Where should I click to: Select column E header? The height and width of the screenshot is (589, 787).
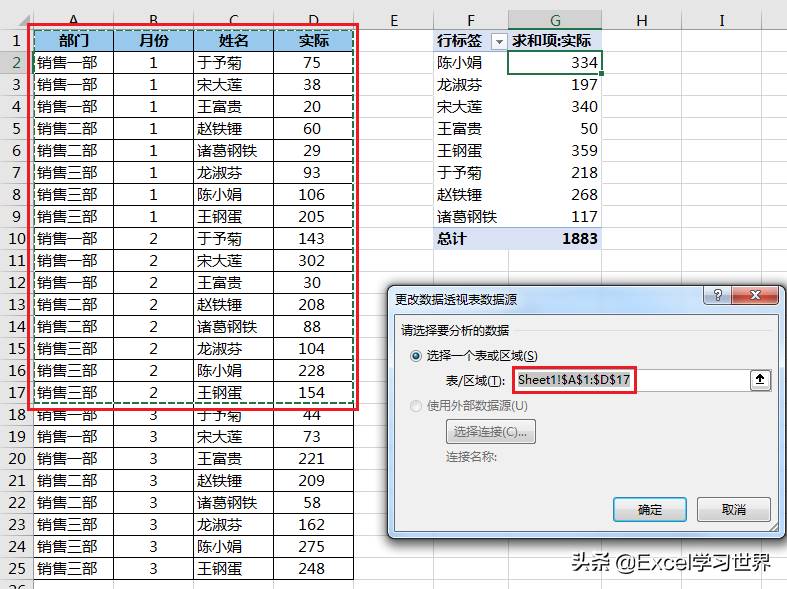click(x=394, y=20)
